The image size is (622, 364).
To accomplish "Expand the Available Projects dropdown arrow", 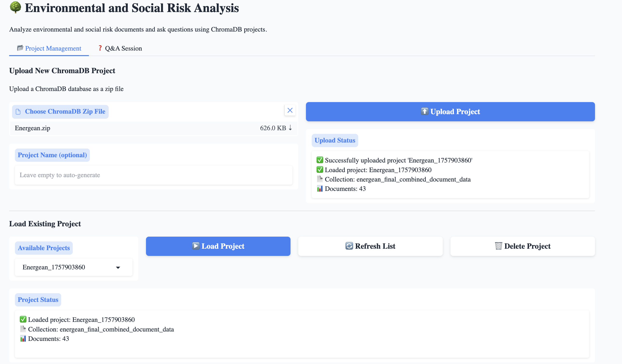I will point(118,267).
